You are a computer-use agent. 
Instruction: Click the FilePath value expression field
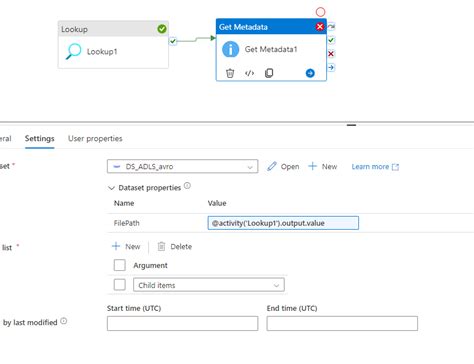coord(283,223)
